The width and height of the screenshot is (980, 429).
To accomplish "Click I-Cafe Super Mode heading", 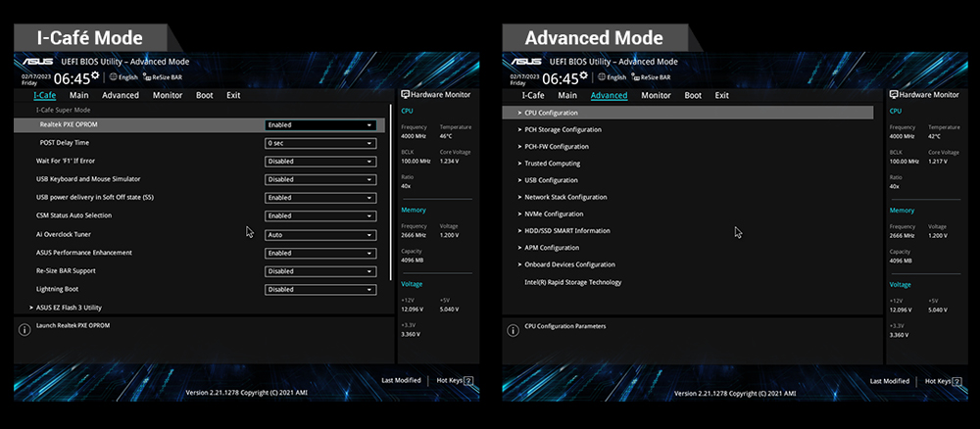I will pyautogui.click(x=63, y=110).
